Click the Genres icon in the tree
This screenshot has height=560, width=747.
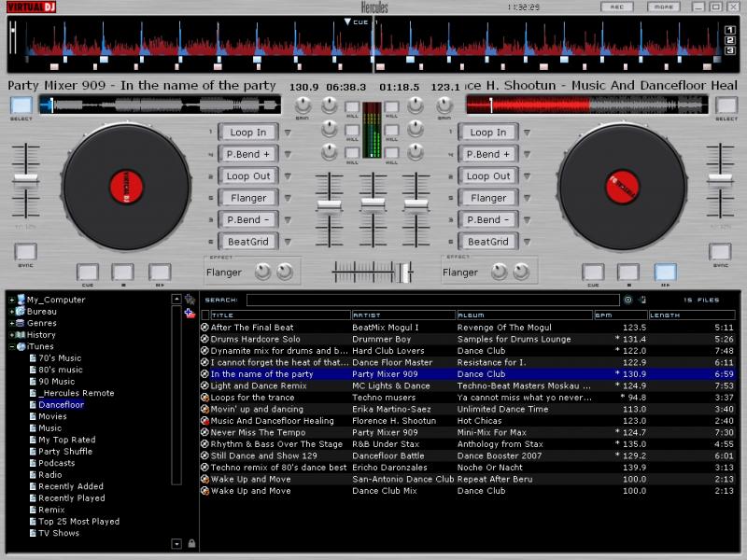21,323
